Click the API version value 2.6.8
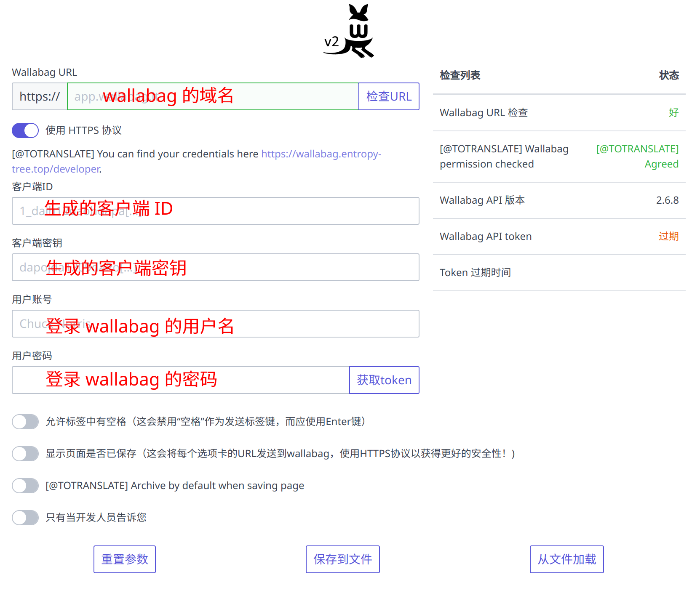 668,200
